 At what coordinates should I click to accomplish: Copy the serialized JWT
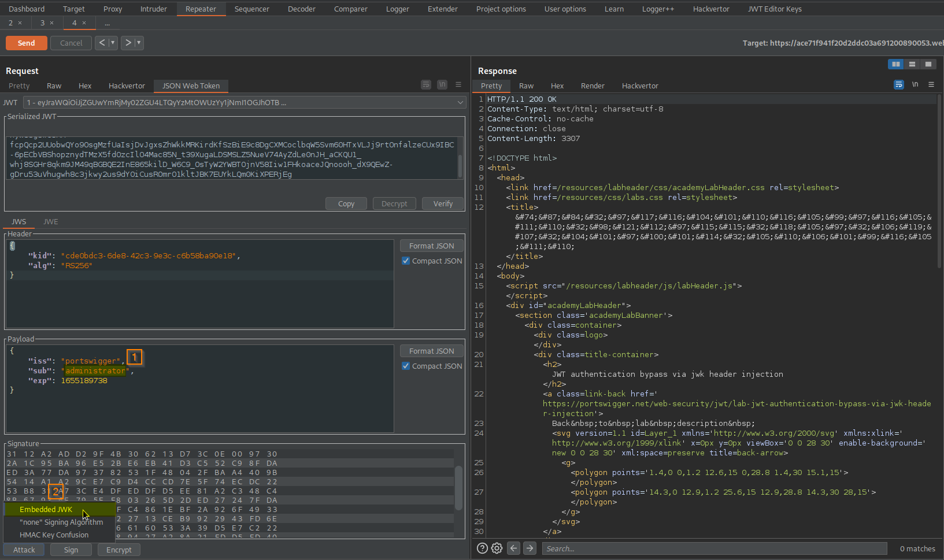point(346,204)
